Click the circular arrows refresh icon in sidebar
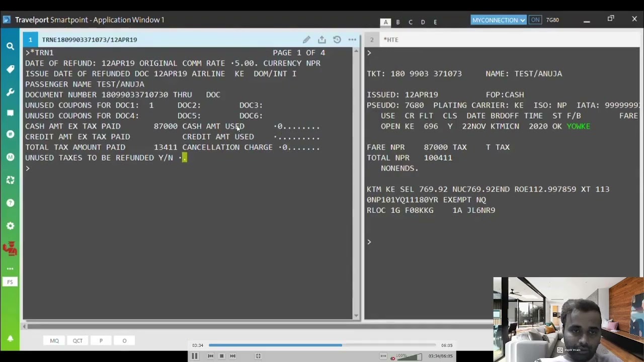Viewport: 644px width, 362px height. point(10,180)
